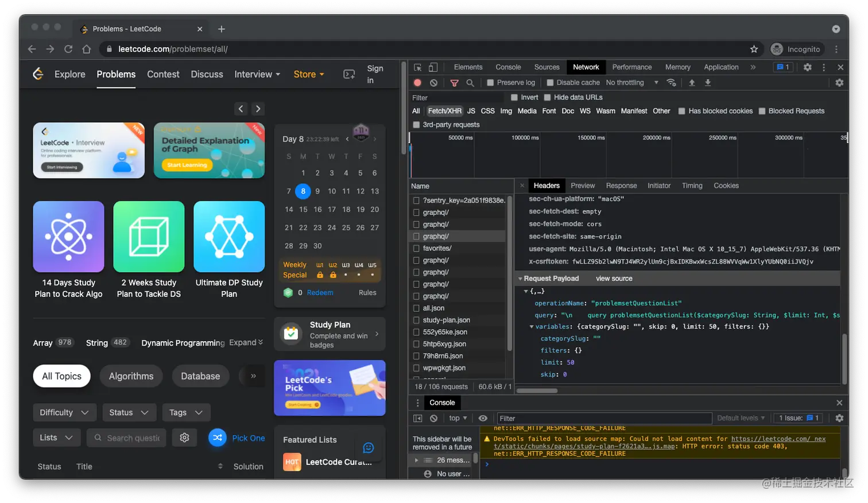Enable Preserve log checkbox
The image size is (868, 503).
click(x=490, y=83)
